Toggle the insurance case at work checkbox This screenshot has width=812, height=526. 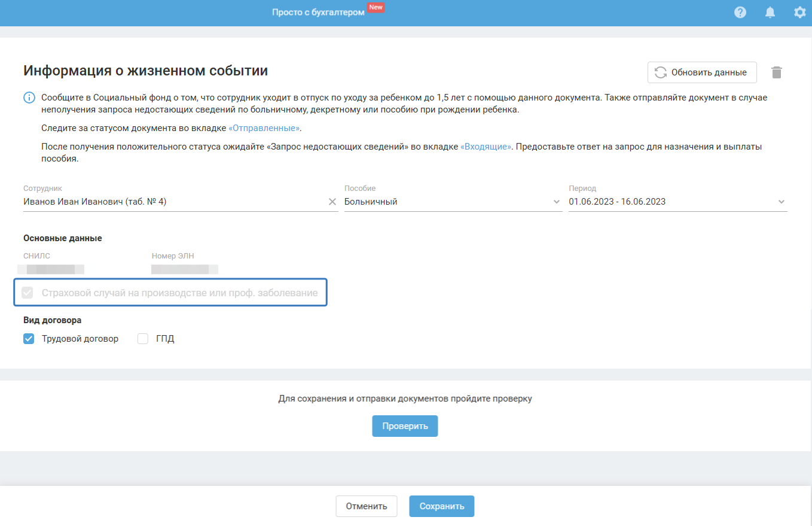[28, 293]
